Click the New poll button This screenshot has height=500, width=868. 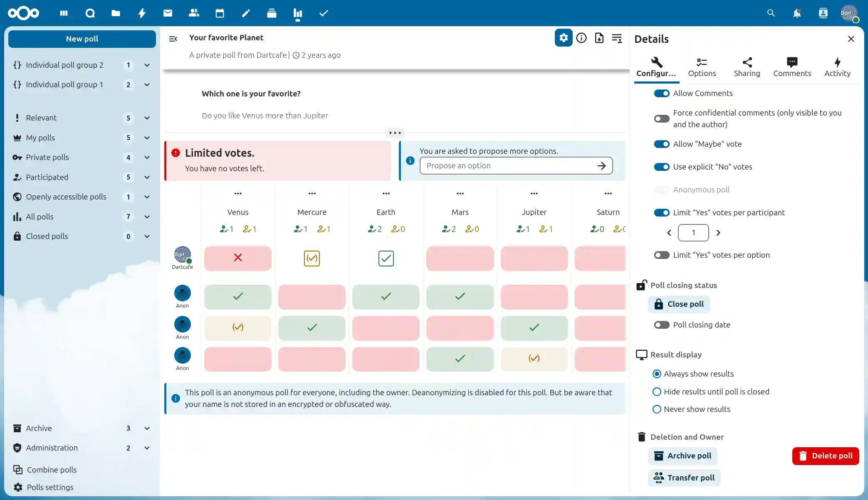tap(82, 39)
